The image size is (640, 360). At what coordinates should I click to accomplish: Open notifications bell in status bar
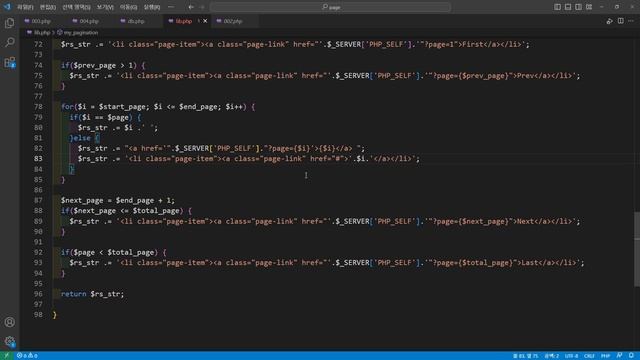(x=631, y=356)
